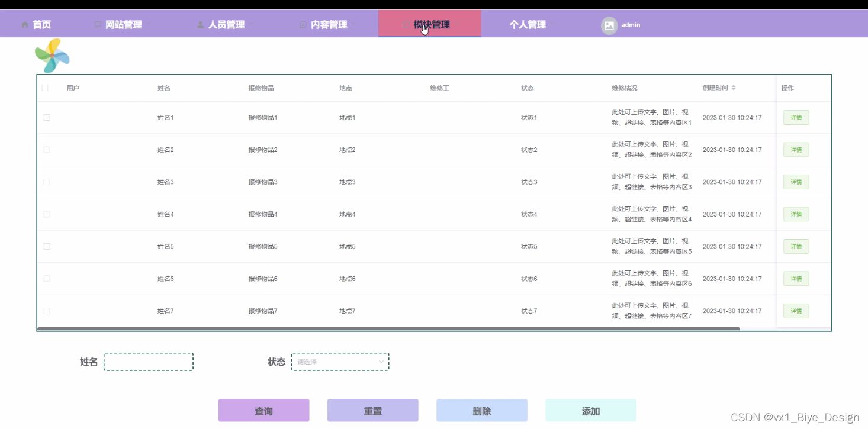Click cell 姓名4

(x=166, y=214)
